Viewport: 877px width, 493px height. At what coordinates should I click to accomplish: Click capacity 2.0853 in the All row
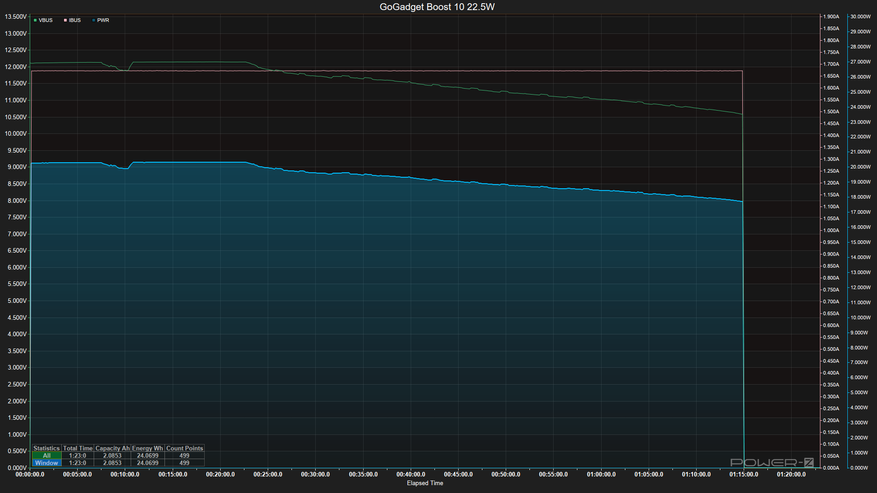(112, 456)
